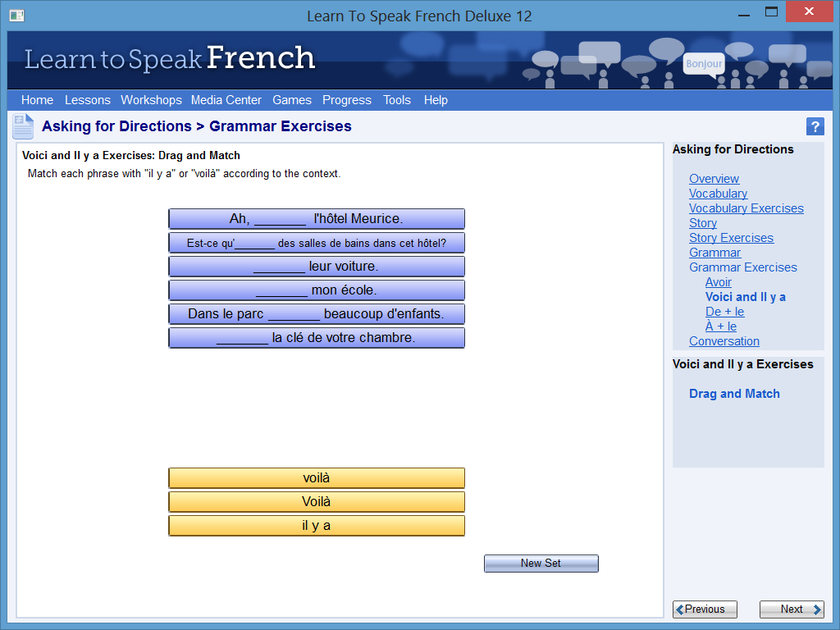Open the Games menu

coord(292,100)
